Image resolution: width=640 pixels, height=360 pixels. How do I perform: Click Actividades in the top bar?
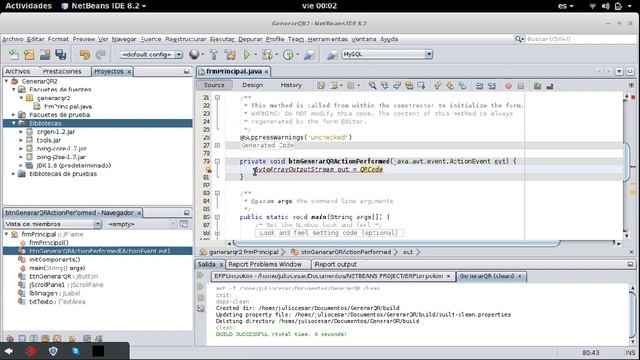click(29, 6)
